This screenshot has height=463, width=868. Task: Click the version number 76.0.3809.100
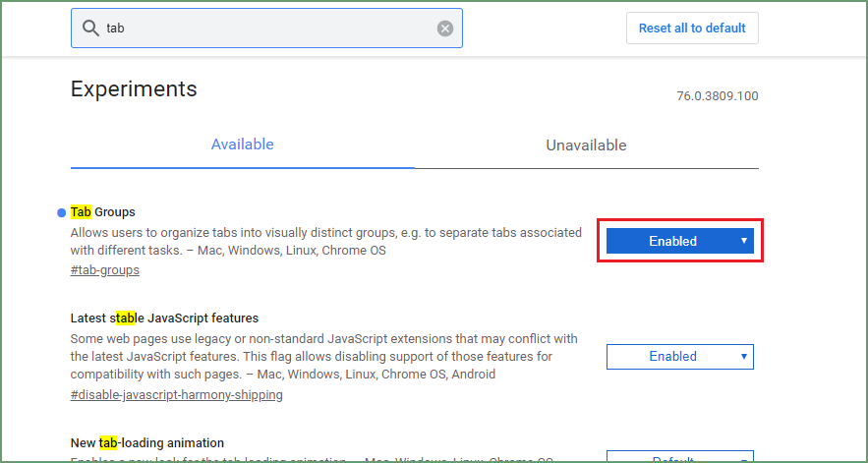coord(717,96)
